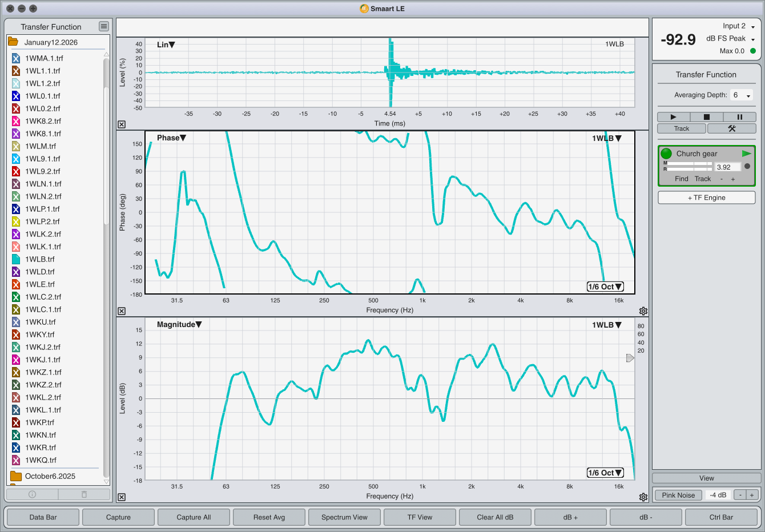This screenshot has height=532, width=765.
Task: Open phase plot 1WLB trace dropdown
Action: (606, 138)
